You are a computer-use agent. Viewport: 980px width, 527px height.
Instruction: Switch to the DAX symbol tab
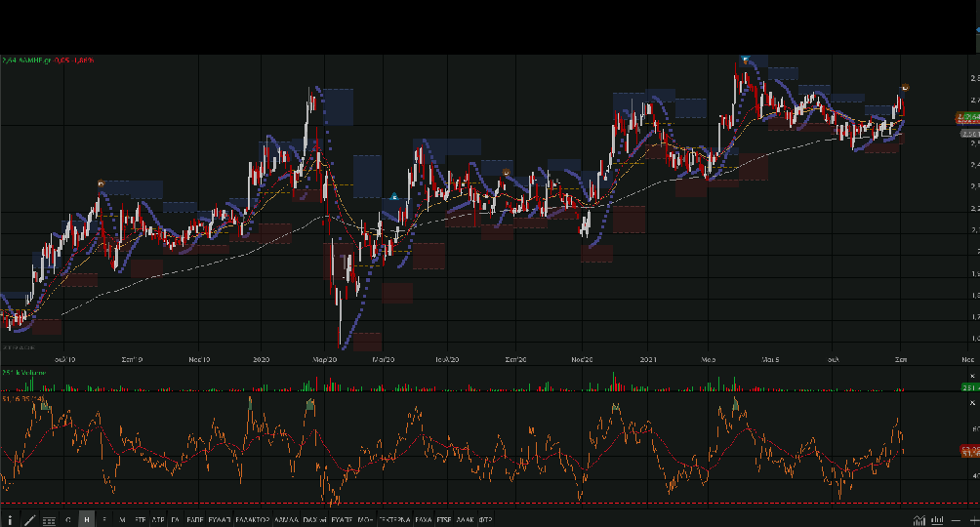point(312,520)
